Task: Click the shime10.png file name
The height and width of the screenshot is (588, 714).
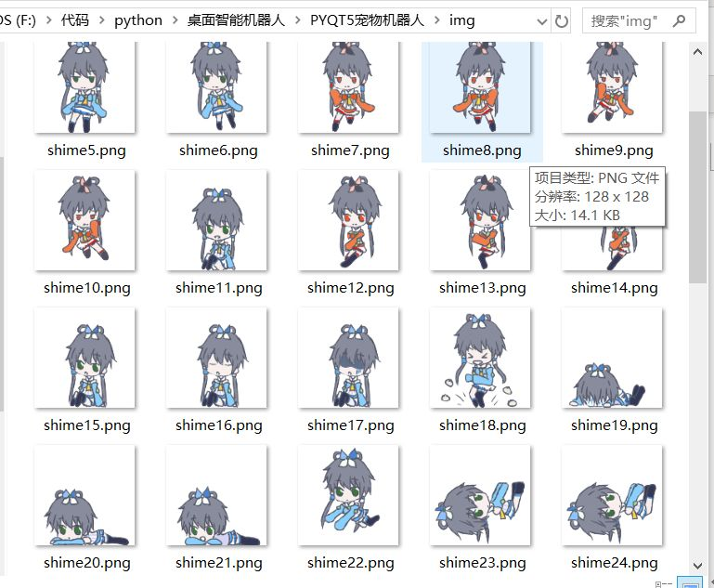Action: click(x=87, y=288)
